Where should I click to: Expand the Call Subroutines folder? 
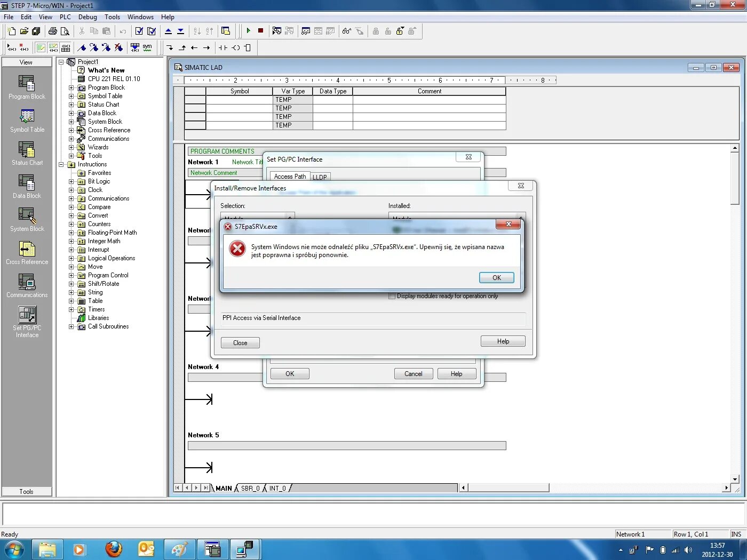(71, 326)
